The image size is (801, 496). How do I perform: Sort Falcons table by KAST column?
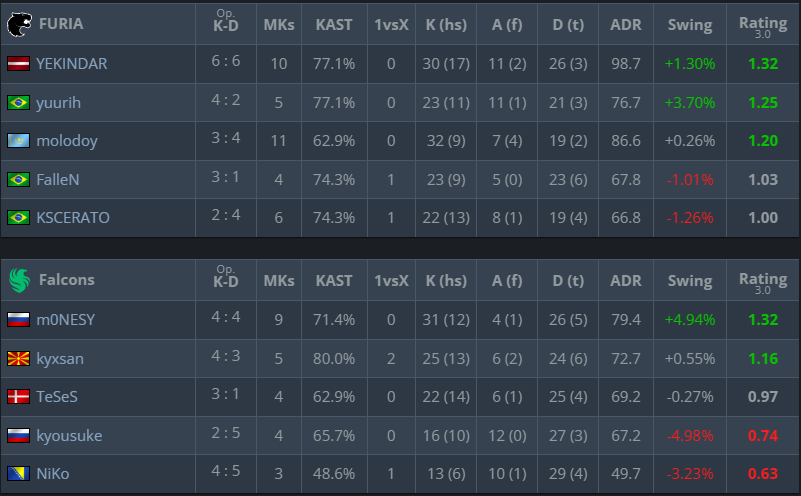point(334,280)
